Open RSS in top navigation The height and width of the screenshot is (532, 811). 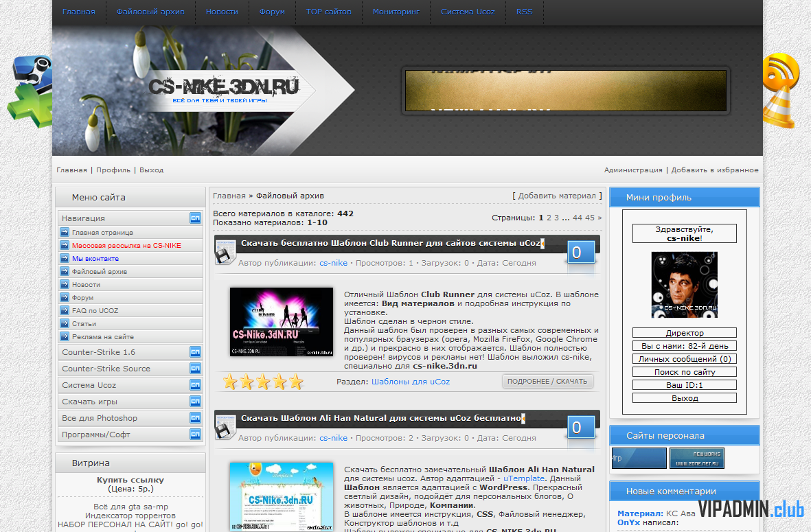pyautogui.click(x=524, y=12)
